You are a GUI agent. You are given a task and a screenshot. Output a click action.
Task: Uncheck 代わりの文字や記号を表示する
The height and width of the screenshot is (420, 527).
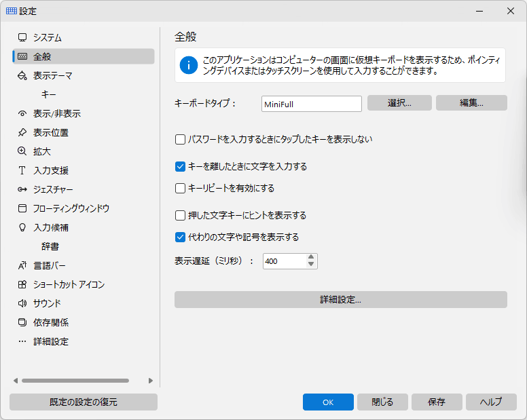tap(180, 237)
